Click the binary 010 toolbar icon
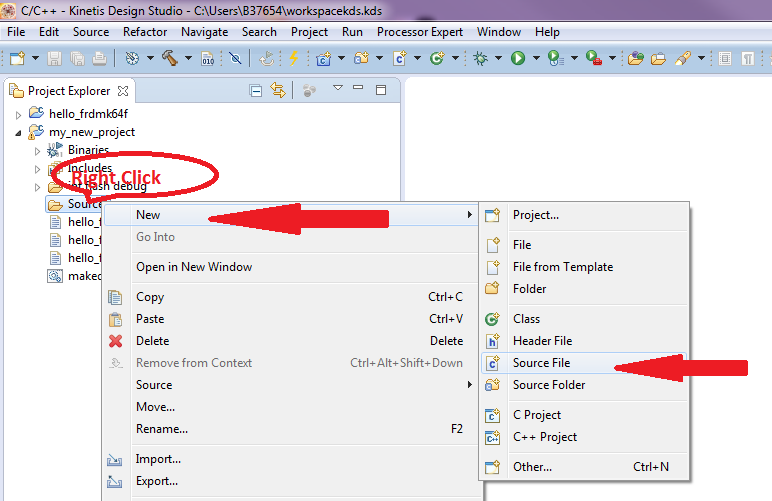Image resolution: width=772 pixels, height=501 pixels. (208, 59)
